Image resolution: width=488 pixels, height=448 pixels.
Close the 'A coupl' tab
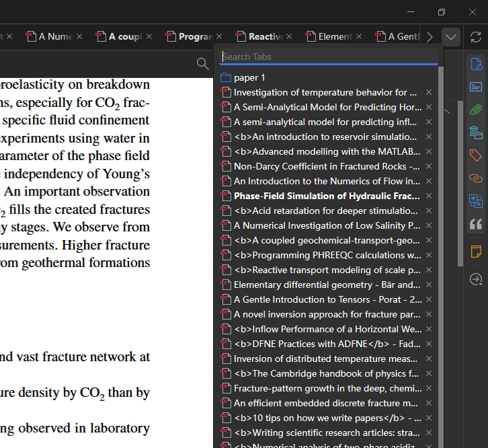tap(149, 36)
